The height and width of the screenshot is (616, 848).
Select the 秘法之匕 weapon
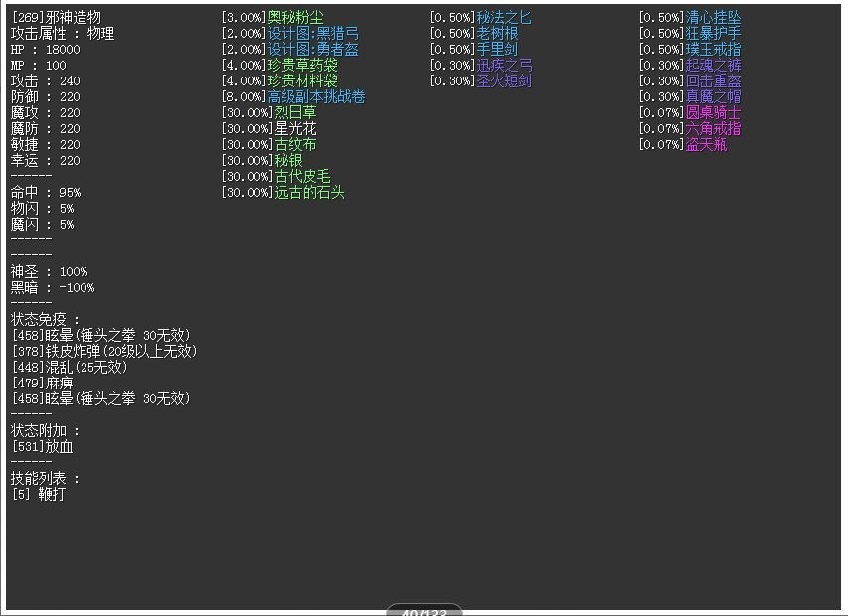click(x=504, y=17)
